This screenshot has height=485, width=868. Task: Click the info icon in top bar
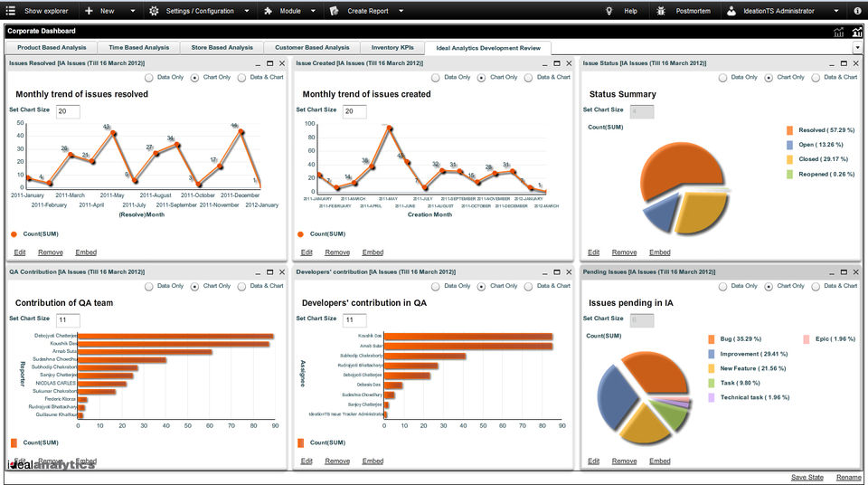tap(857, 11)
